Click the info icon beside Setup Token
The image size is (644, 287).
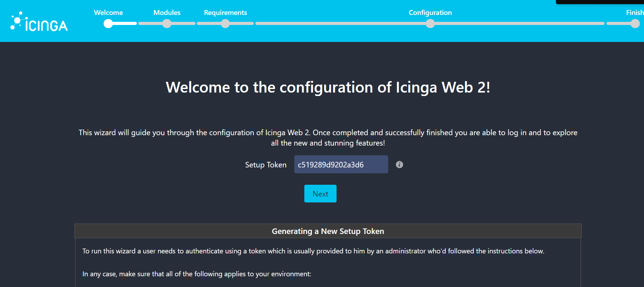click(x=399, y=165)
